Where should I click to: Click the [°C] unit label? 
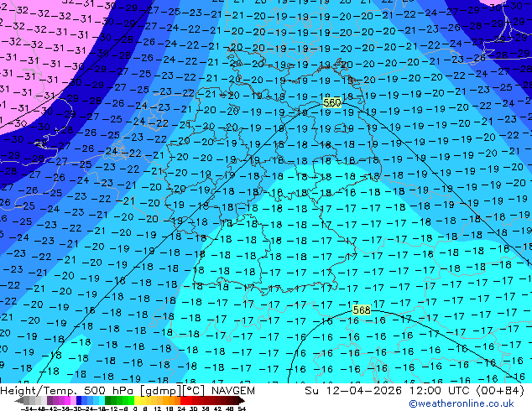coord(194,391)
